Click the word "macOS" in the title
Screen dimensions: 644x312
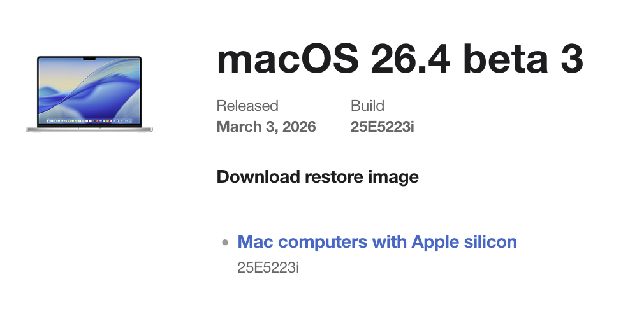point(288,59)
